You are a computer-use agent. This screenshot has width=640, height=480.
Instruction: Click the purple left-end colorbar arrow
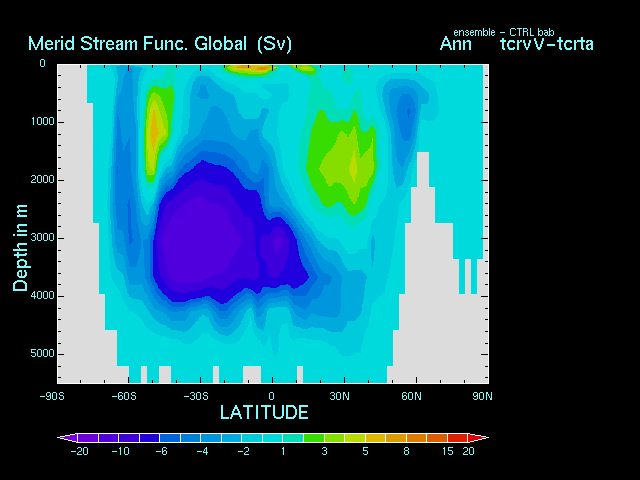67,438
